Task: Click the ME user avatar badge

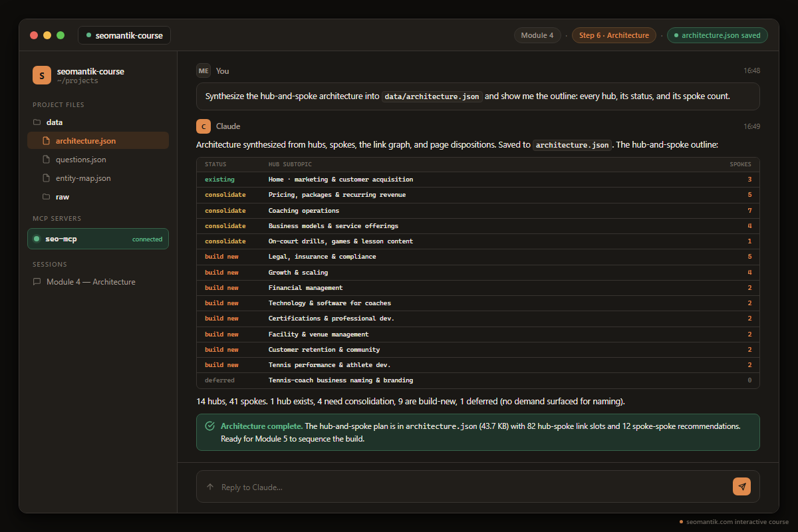Action: coord(203,70)
